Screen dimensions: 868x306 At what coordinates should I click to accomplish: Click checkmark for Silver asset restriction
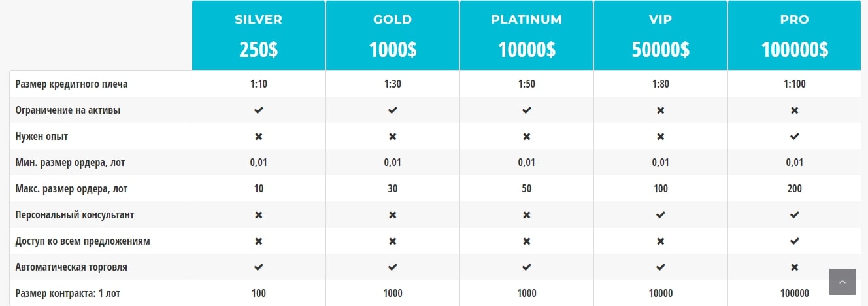(x=258, y=110)
